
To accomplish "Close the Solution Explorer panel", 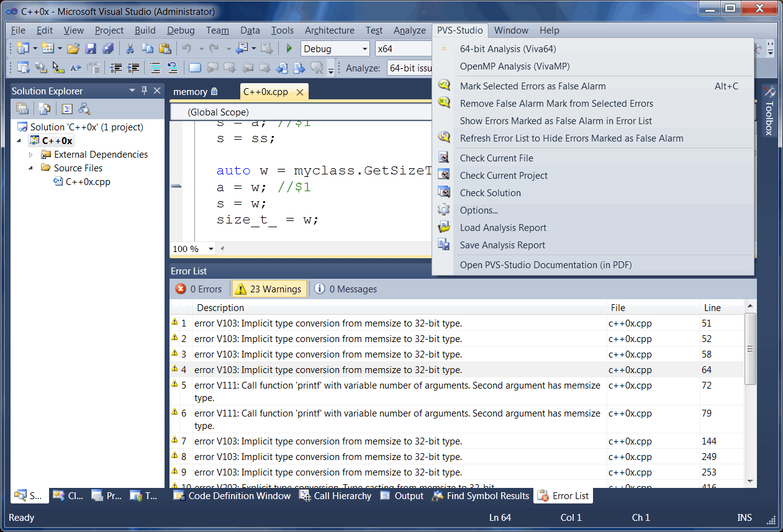I will pos(157,91).
